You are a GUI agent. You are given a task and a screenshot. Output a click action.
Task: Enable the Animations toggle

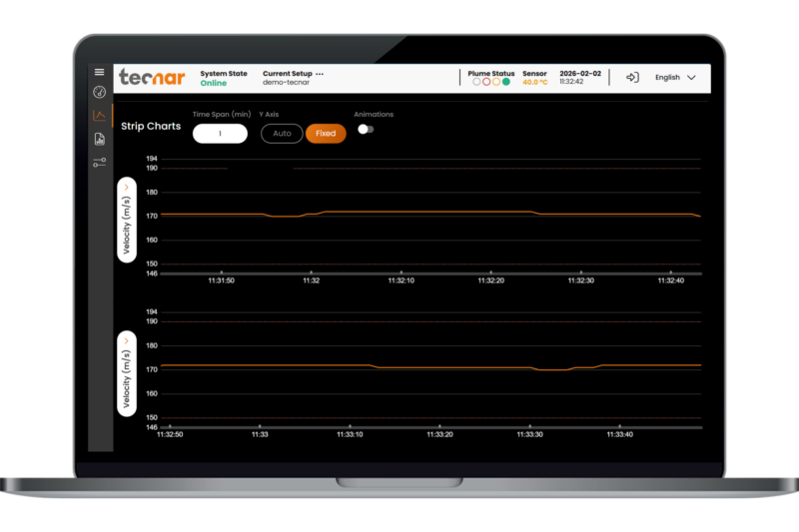click(366, 129)
